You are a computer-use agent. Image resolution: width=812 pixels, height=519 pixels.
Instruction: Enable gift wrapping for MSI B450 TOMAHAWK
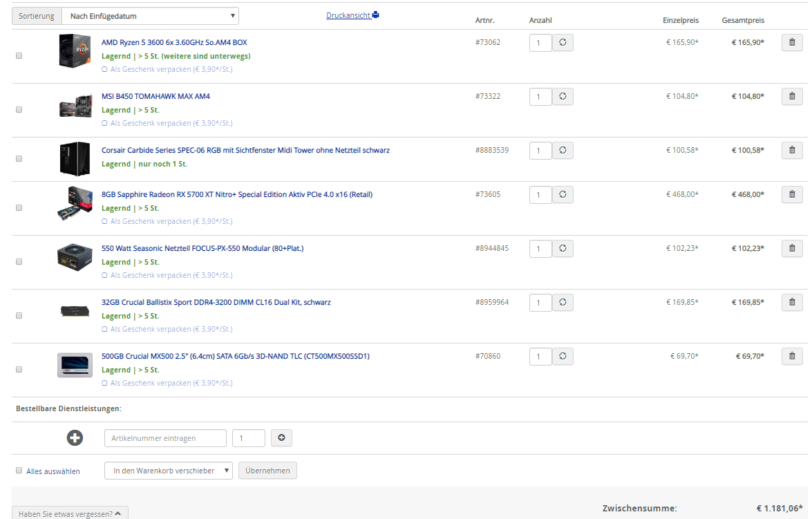[104, 123]
